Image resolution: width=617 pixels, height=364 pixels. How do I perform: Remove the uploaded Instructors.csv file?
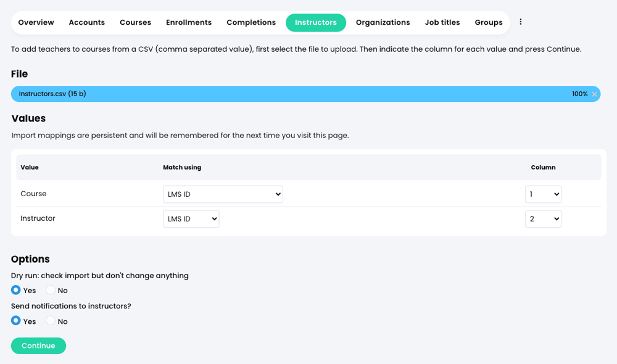pyautogui.click(x=594, y=94)
